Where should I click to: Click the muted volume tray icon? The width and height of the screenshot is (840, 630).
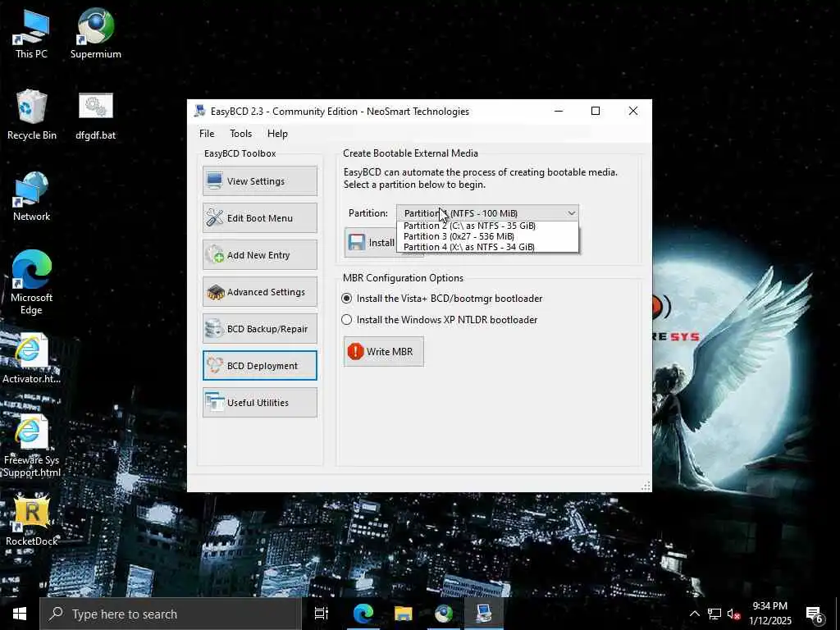click(734, 614)
